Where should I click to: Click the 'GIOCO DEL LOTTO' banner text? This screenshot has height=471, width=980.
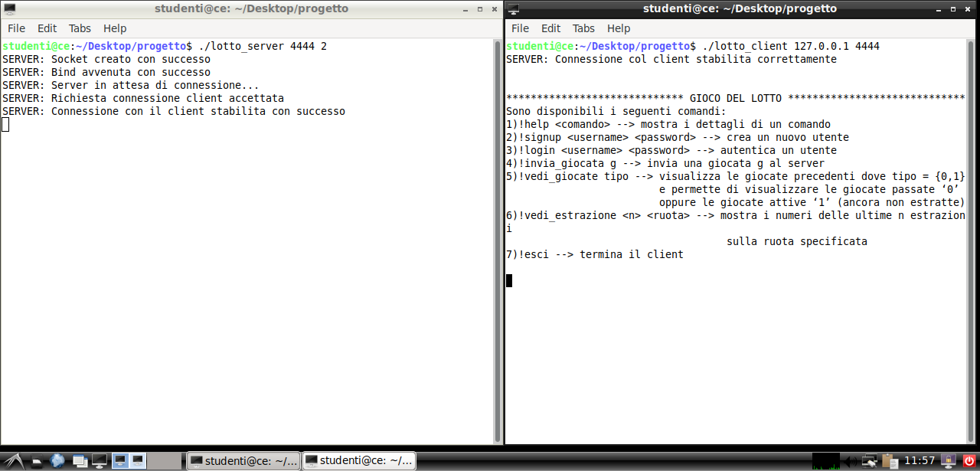736,98
